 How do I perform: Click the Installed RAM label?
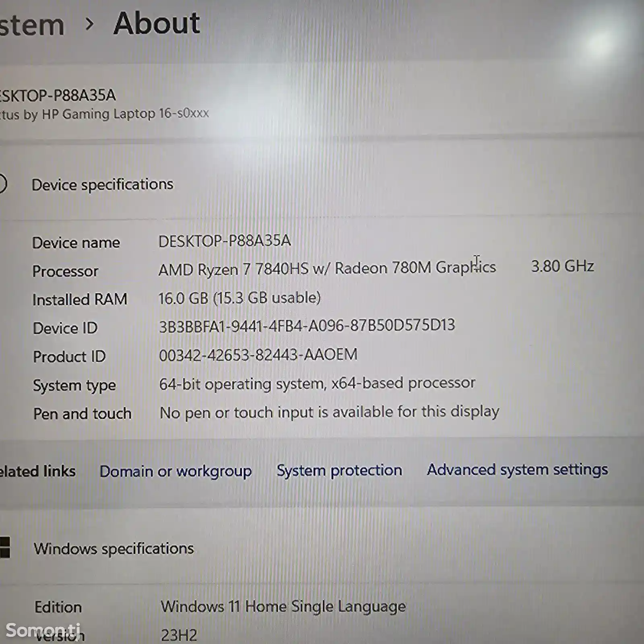click(80, 299)
